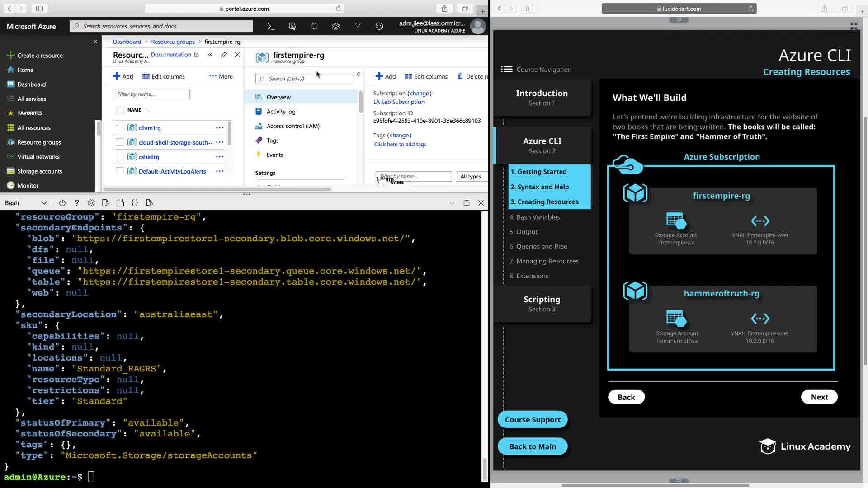This screenshot has height=488, width=868.
Task: Open Access control (IAM) menu item
Action: coord(292,126)
